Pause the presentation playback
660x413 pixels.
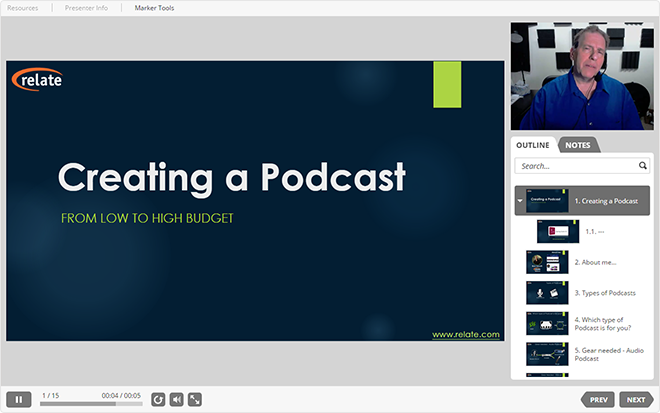point(19,400)
